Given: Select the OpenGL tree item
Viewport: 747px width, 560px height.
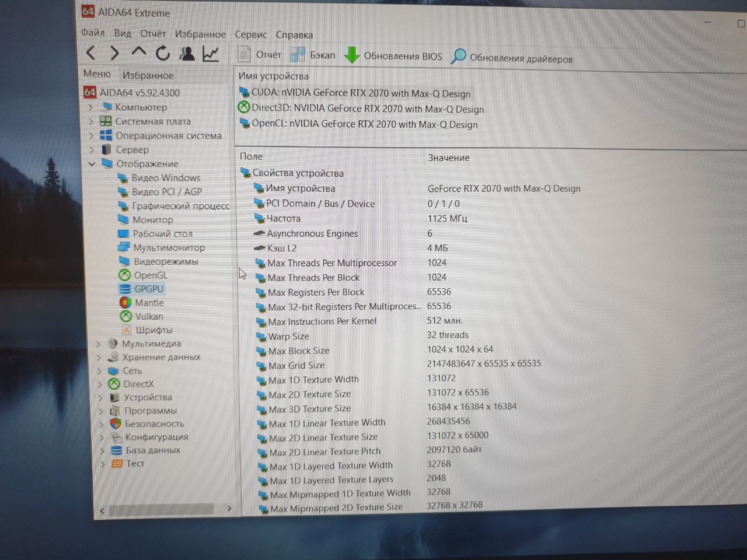Looking at the screenshot, I should coord(144,275).
